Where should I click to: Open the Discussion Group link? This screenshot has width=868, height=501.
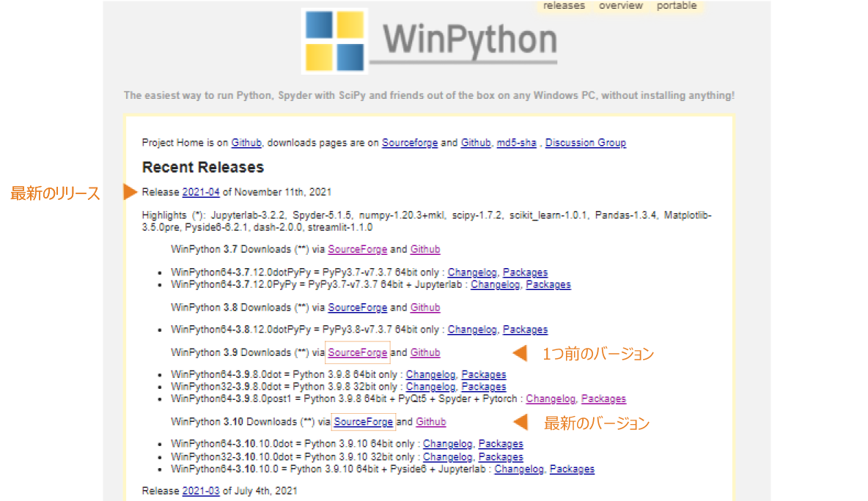pos(586,143)
